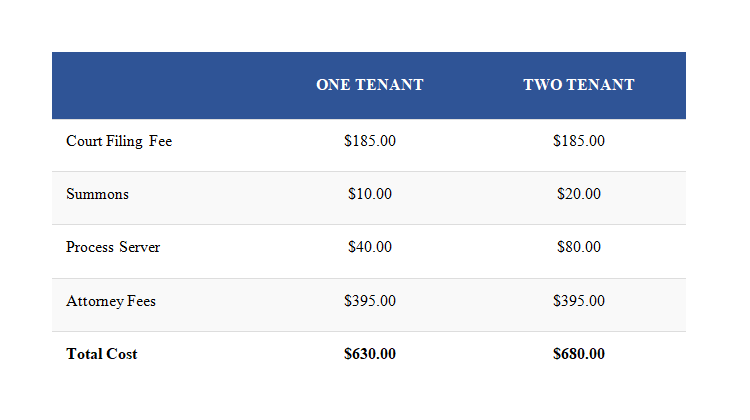This screenshot has width=750, height=420.
Task: Select the Total Cost row label
Action: tap(101, 354)
